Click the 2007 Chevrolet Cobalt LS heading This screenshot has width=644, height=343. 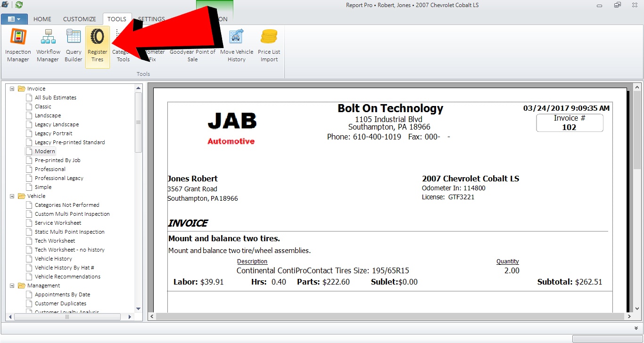coord(471,179)
